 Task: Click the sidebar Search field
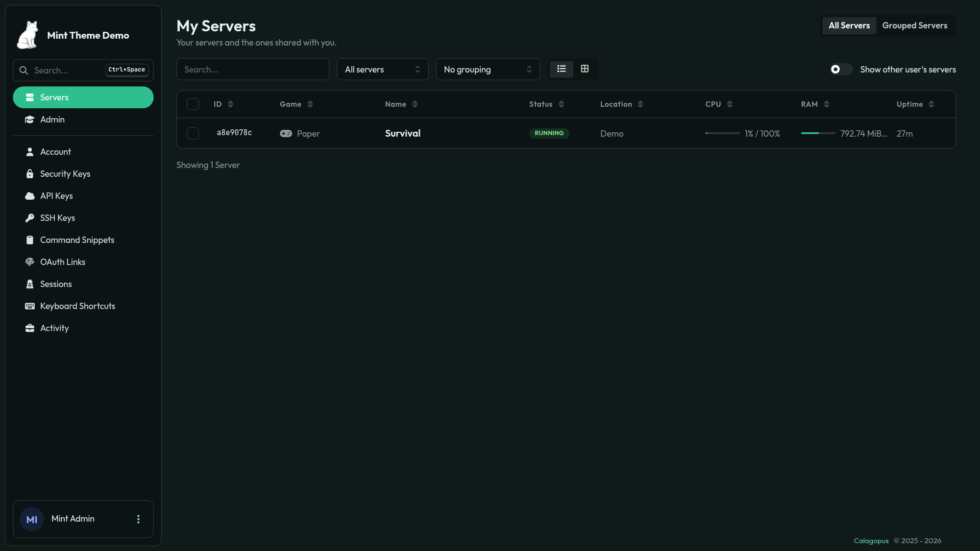[83, 71]
